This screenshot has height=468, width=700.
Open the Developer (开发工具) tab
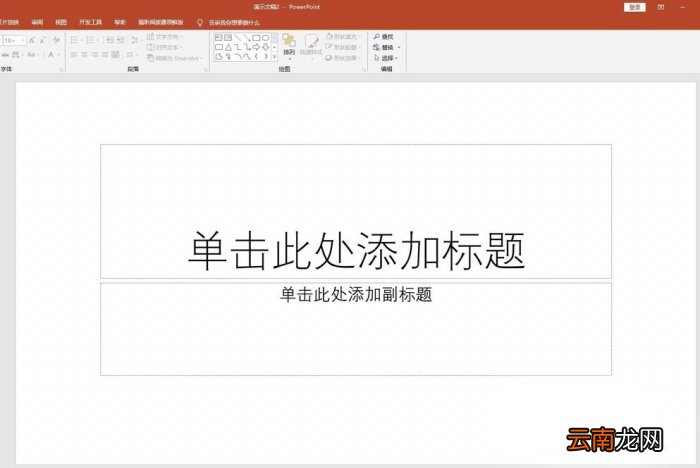coord(91,22)
